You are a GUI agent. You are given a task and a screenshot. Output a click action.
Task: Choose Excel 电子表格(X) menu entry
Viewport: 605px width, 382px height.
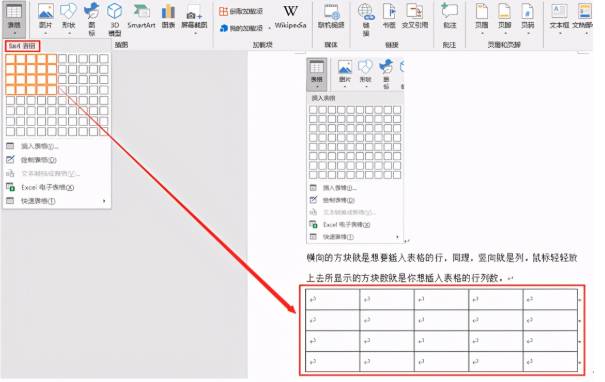pos(57,187)
